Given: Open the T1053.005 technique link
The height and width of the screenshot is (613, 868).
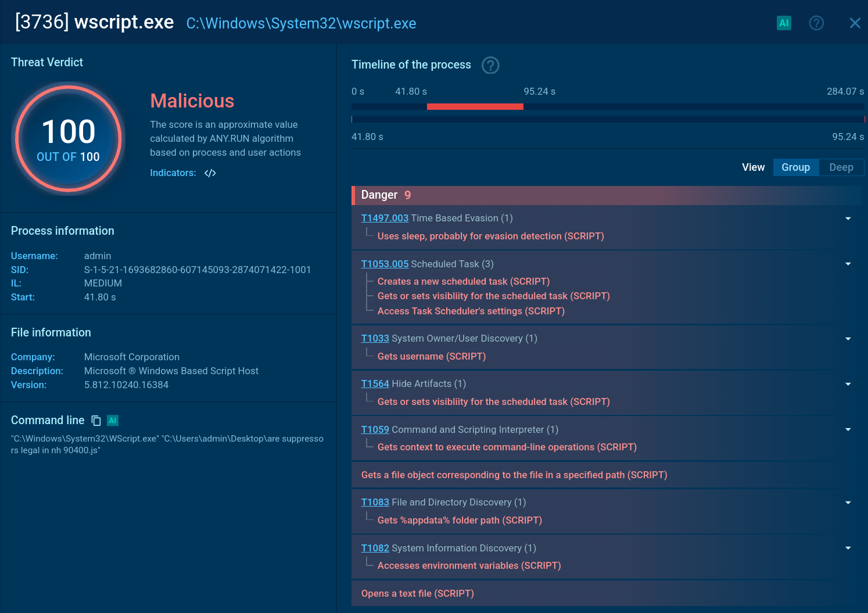Looking at the screenshot, I should 385,264.
